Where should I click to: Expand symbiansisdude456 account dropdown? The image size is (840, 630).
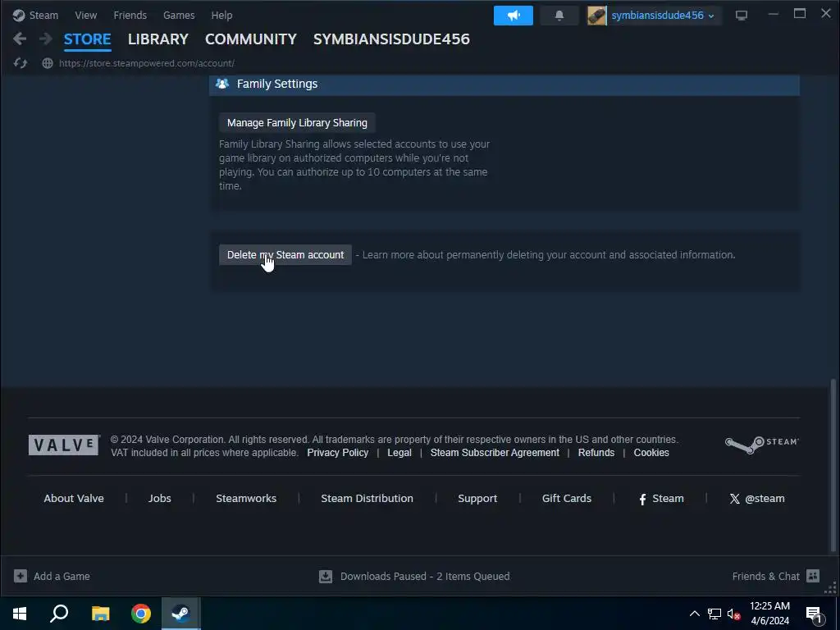(663, 16)
